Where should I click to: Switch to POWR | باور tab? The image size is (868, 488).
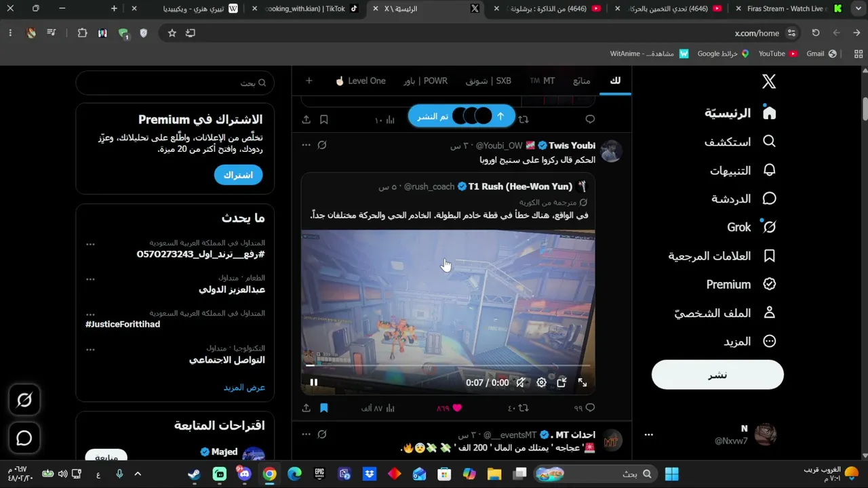click(425, 81)
